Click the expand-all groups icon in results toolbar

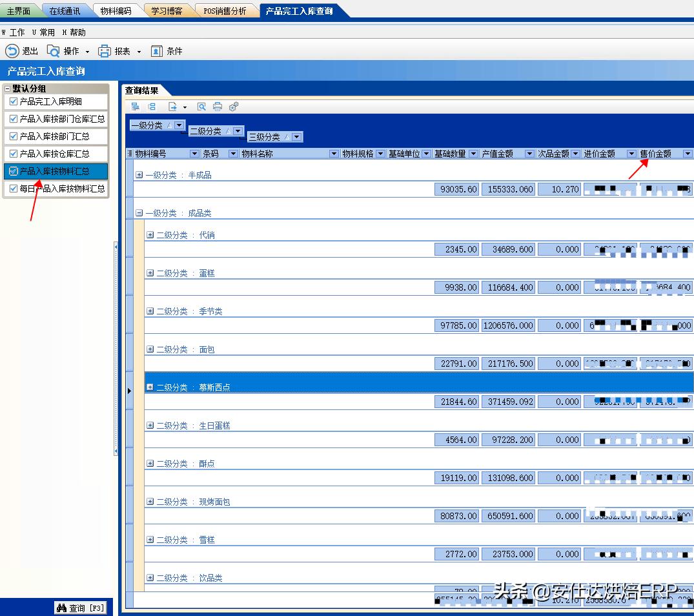coord(135,107)
